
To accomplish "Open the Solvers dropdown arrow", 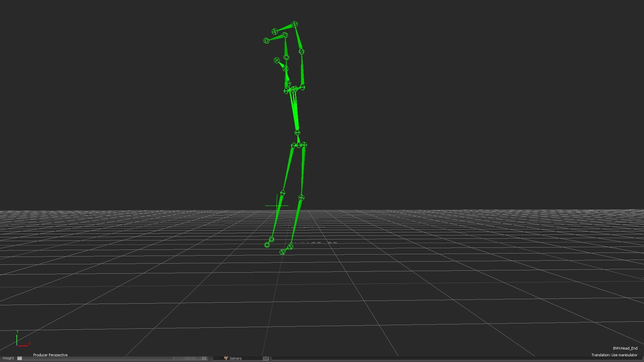I will (x=265, y=358).
